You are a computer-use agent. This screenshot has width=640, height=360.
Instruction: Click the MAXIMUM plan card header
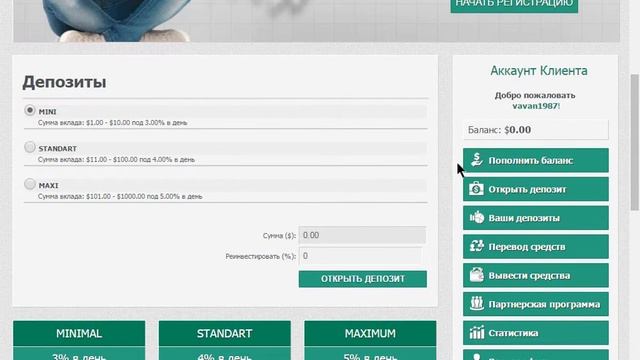[370, 333]
